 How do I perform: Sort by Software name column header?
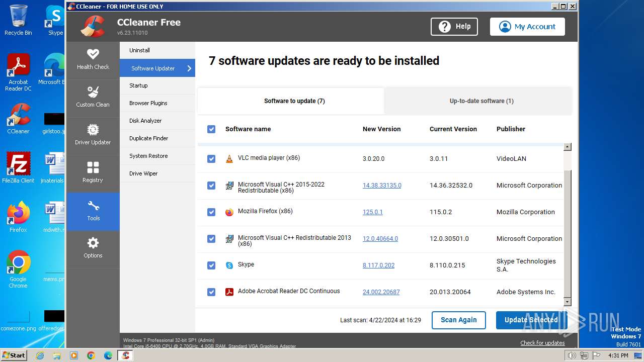point(248,129)
